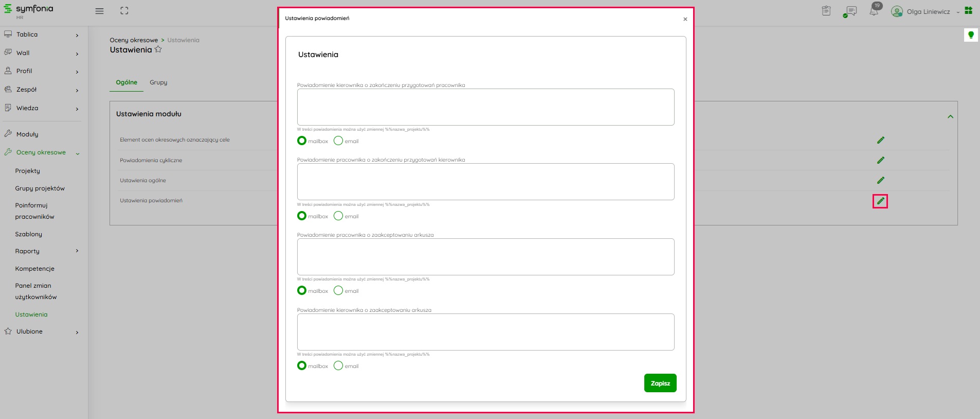The image size is (980, 419).
Task: Open Szablony in the sidebar
Action: [x=29, y=234]
